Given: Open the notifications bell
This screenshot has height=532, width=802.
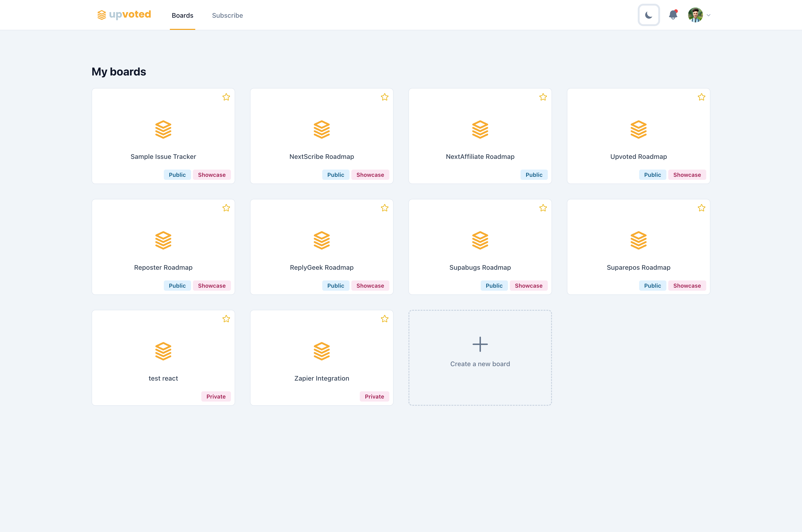Looking at the screenshot, I should tap(673, 15).
